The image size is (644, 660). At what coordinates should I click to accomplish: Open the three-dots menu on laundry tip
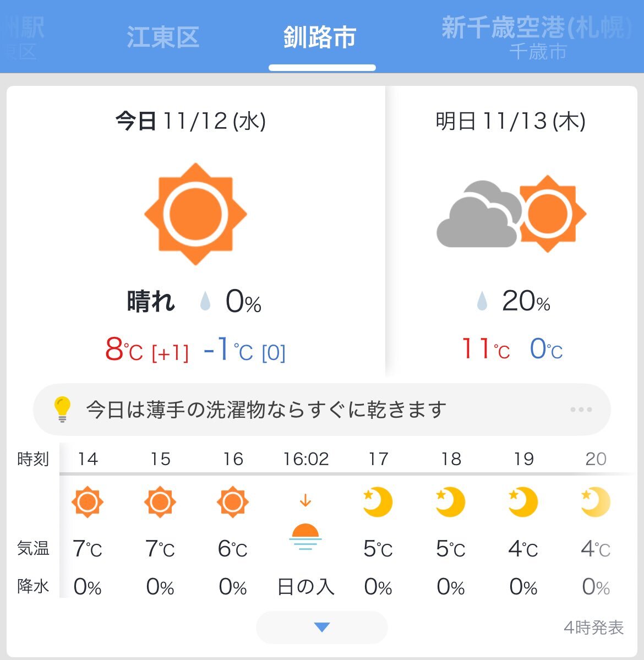coord(581,410)
